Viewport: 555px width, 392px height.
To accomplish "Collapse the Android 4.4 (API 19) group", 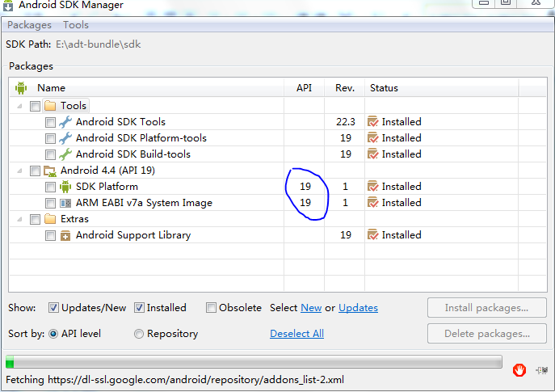I will pyautogui.click(x=19, y=171).
